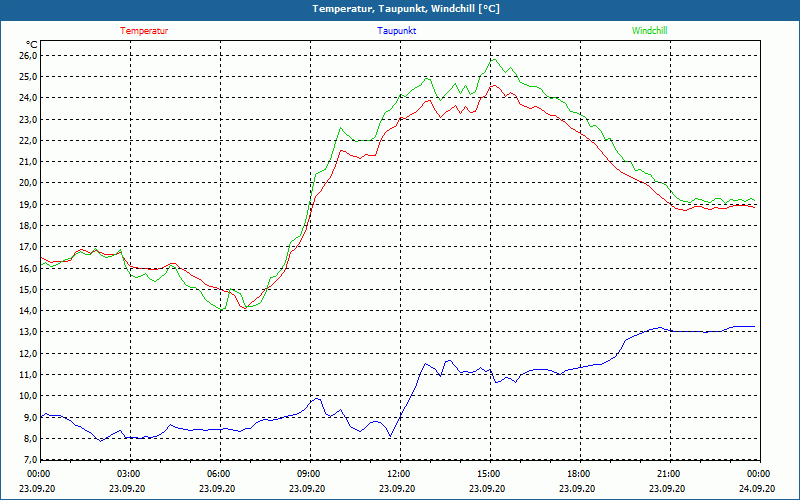Select the 23,0 y-axis value

(x=28, y=119)
